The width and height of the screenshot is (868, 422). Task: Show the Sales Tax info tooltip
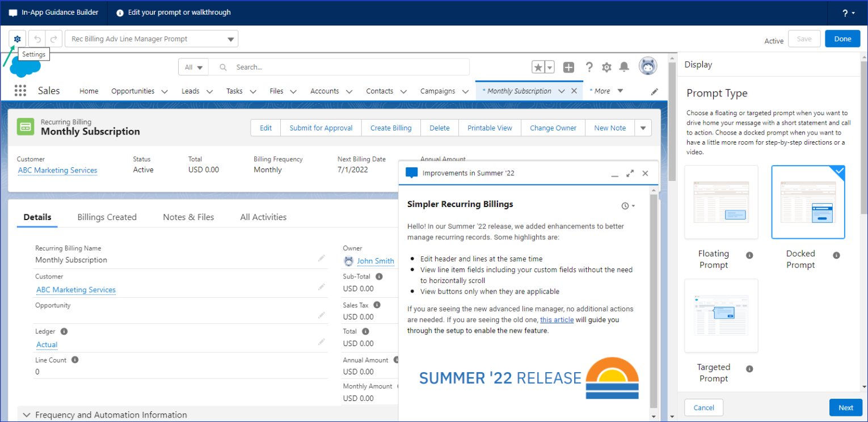click(377, 305)
